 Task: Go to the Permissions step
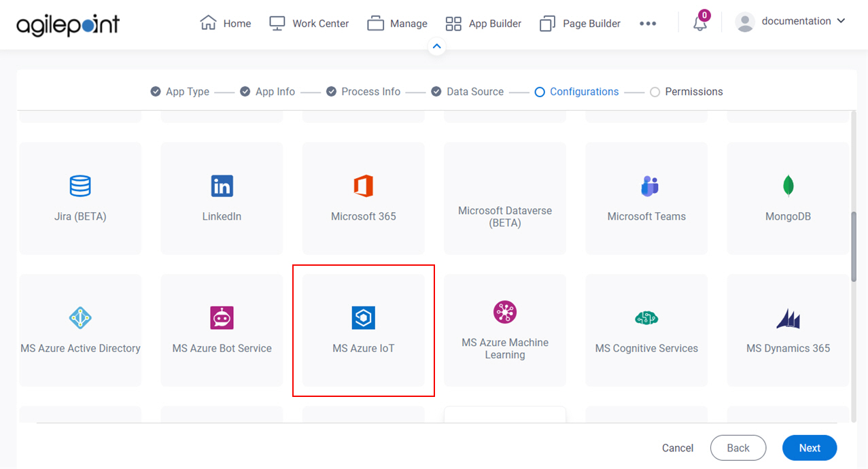(687, 92)
